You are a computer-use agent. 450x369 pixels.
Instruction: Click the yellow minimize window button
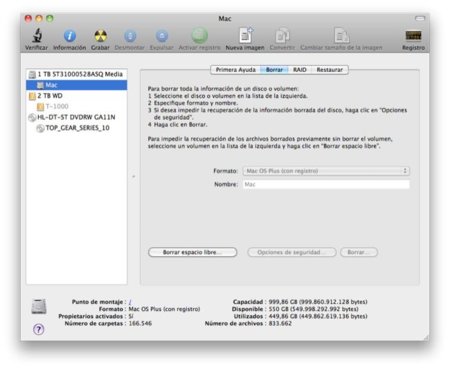(x=39, y=18)
